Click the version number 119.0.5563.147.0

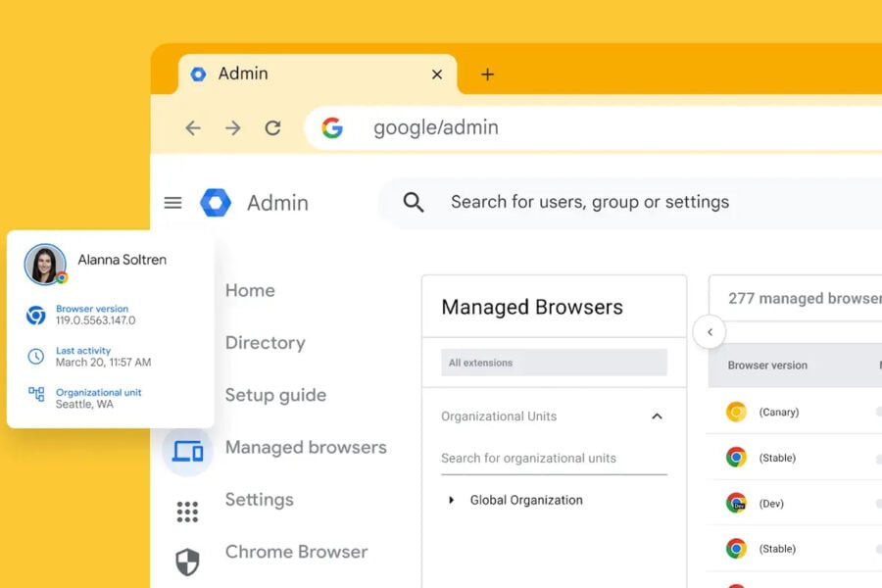click(x=96, y=320)
